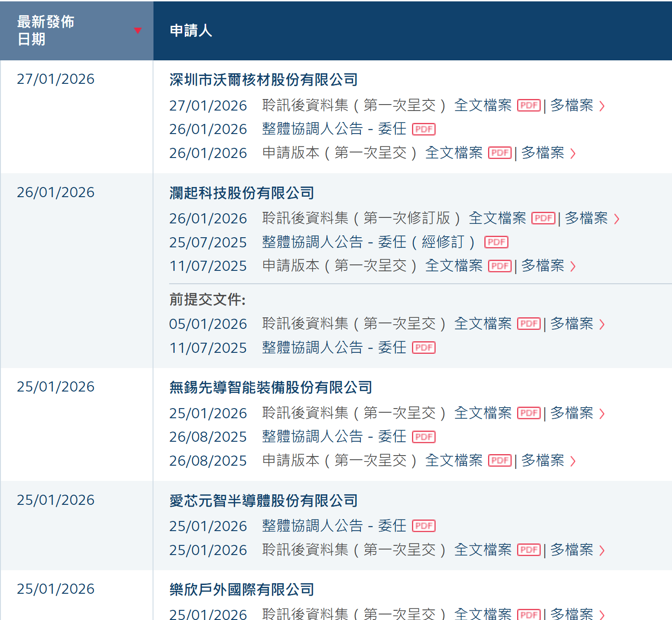
Task: Open 瀾起科技 整體協調人公告 - 委任（經修訂）link
Action: [x=368, y=242]
